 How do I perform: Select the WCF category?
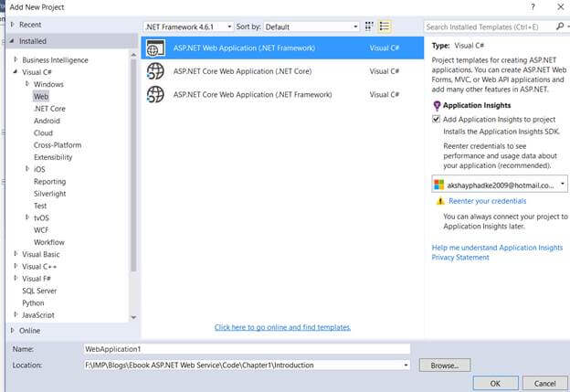pos(41,230)
